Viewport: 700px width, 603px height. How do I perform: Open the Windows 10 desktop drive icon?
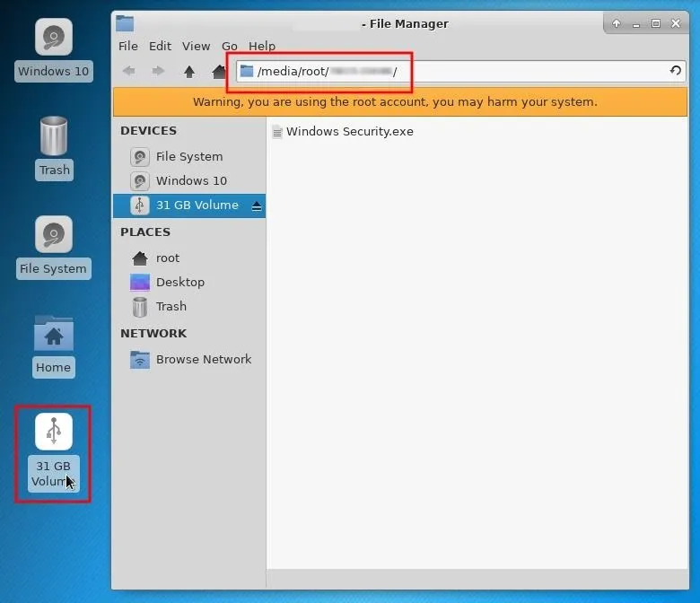[x=54, y=38]
